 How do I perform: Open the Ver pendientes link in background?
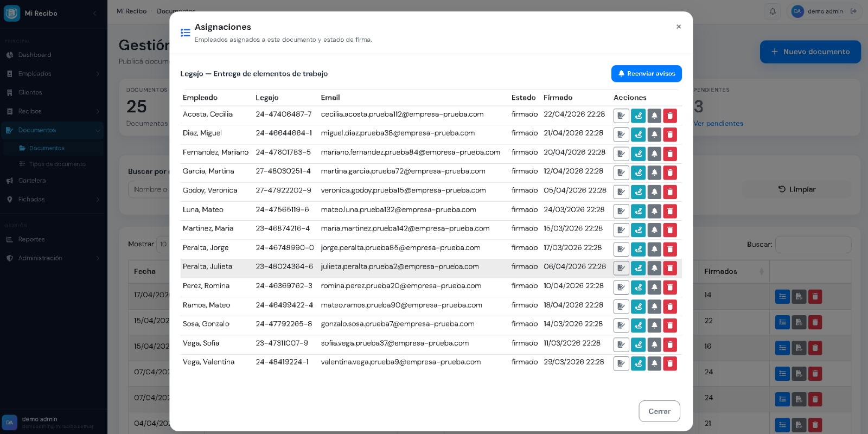pyautogui.click(x=718, y=123)
